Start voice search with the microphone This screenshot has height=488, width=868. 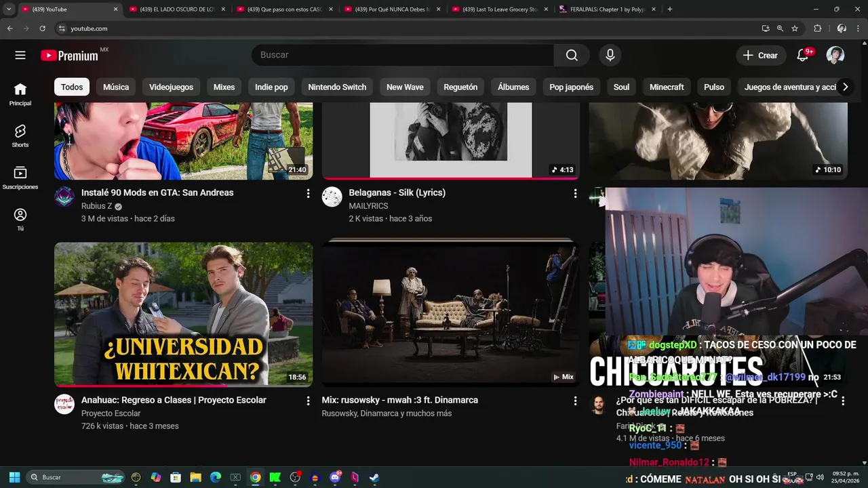coord(610,55)
